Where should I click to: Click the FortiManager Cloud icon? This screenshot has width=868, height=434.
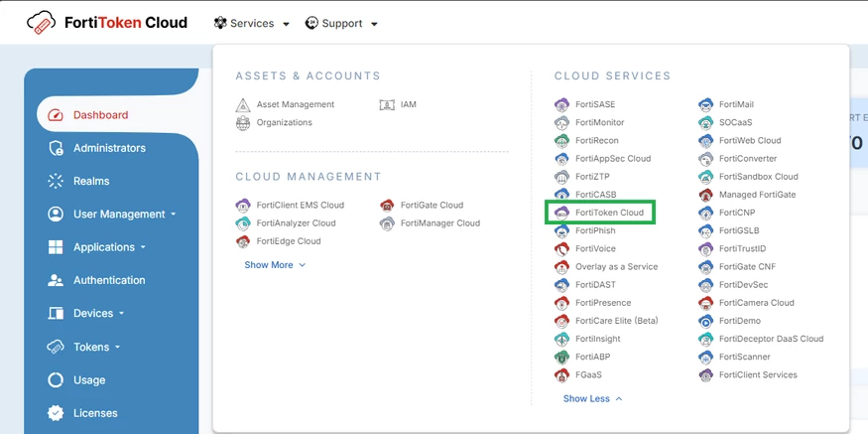[387, 223]
